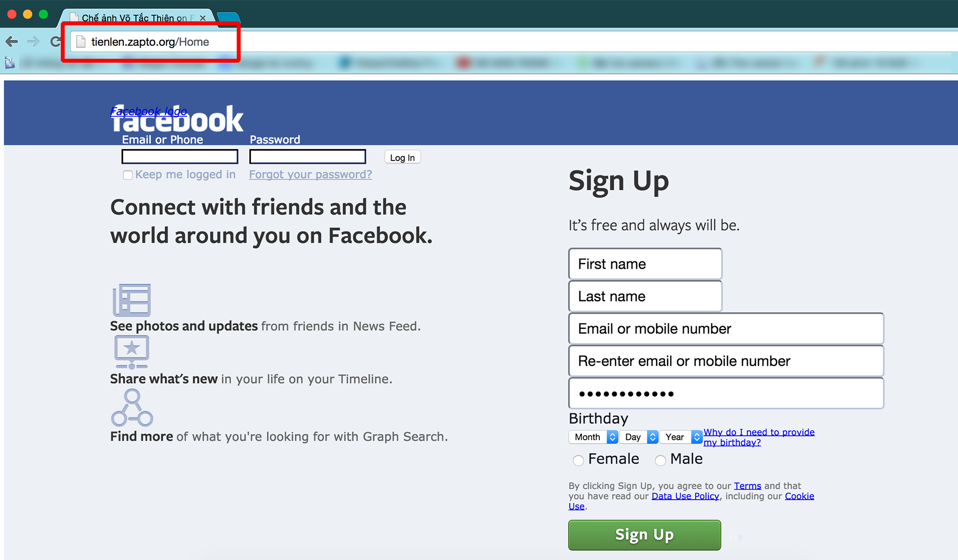The width and height of the screenshot is (958, 560).
Task: Click the browser forward arrow
Action: pyautogui.click(x=33, y=41)
